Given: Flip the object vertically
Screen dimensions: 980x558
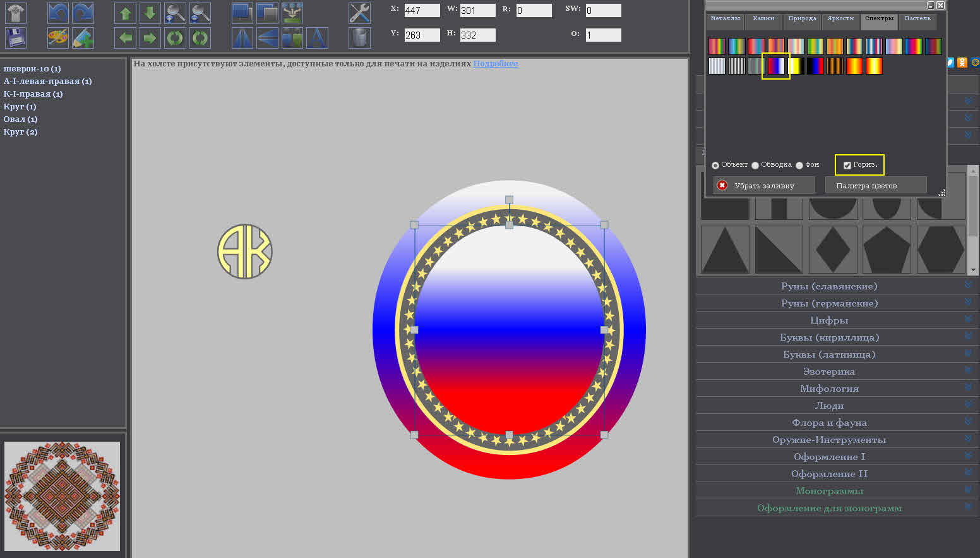Looking at the screenshot, I should (267, 38).
